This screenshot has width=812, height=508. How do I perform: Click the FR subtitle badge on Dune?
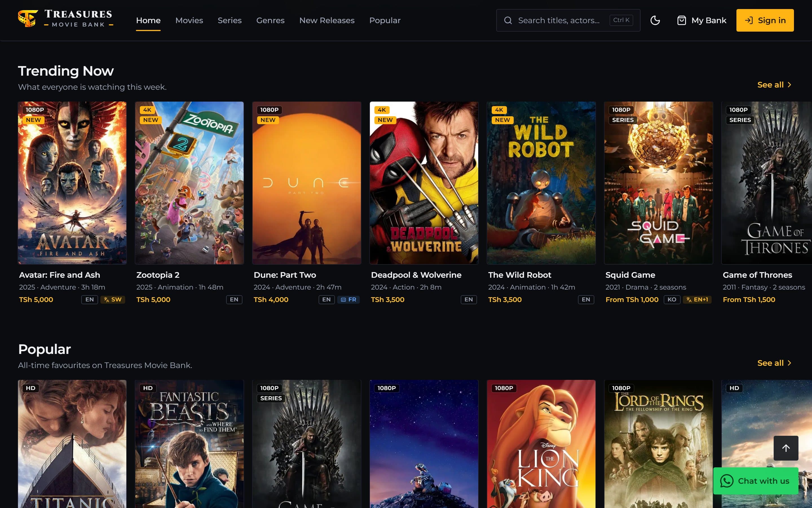pos(348,299)
